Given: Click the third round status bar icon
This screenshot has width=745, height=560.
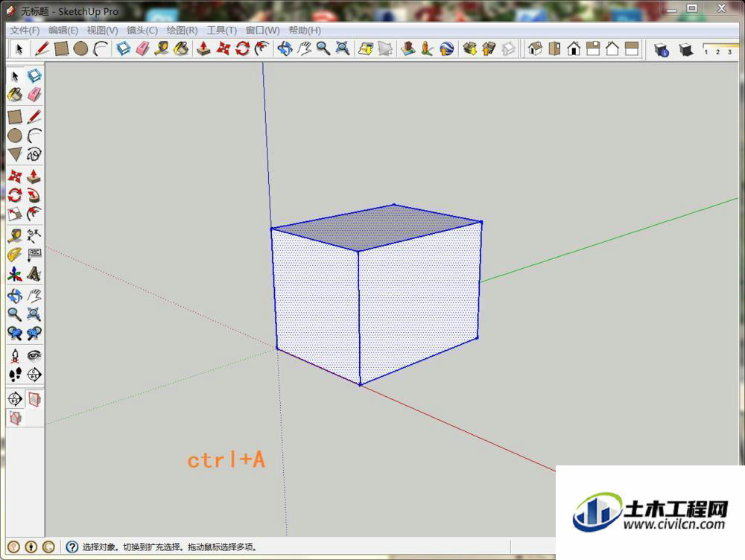Looking at the screenshot, I should (x=48, y=547).
